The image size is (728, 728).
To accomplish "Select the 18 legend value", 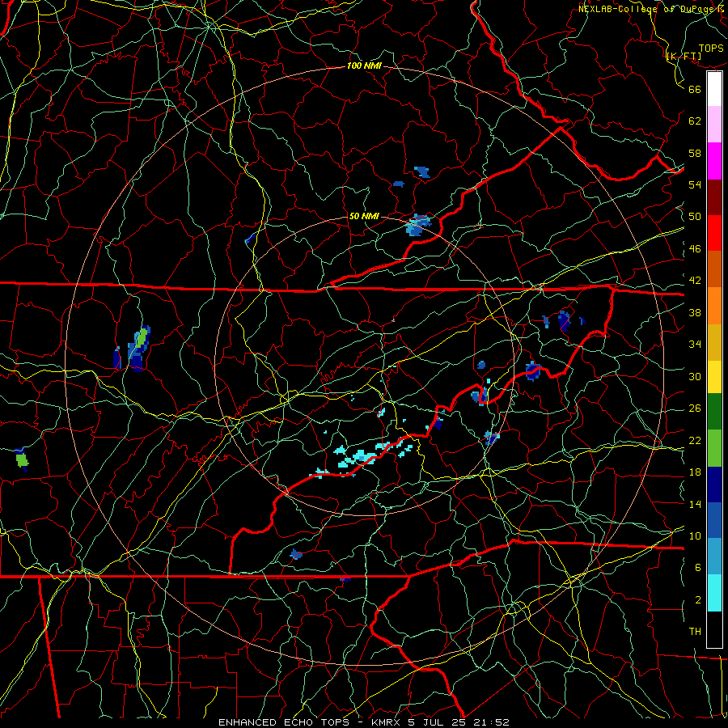I will point(695,472).
